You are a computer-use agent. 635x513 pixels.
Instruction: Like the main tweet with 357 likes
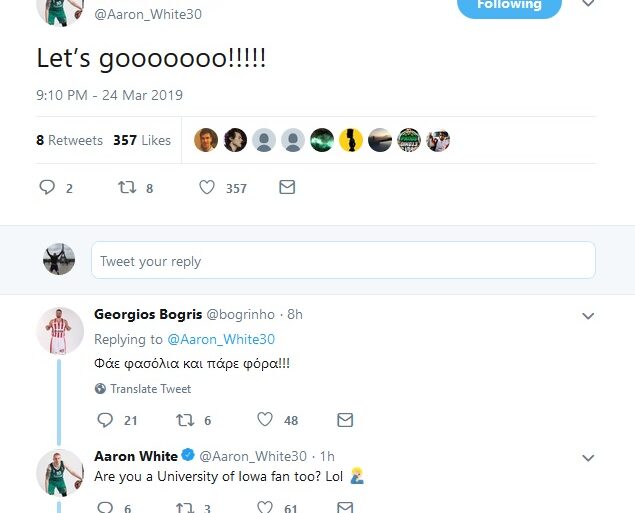pos(207,187)
